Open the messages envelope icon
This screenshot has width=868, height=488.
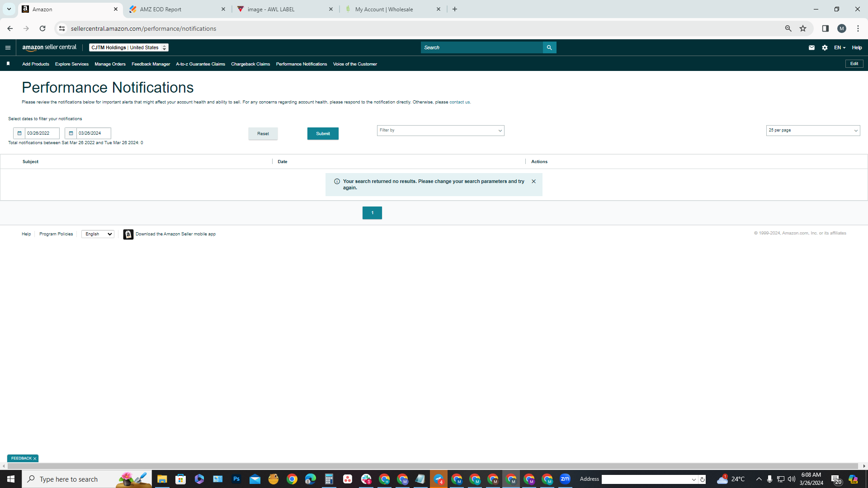(x=811, y=47)
